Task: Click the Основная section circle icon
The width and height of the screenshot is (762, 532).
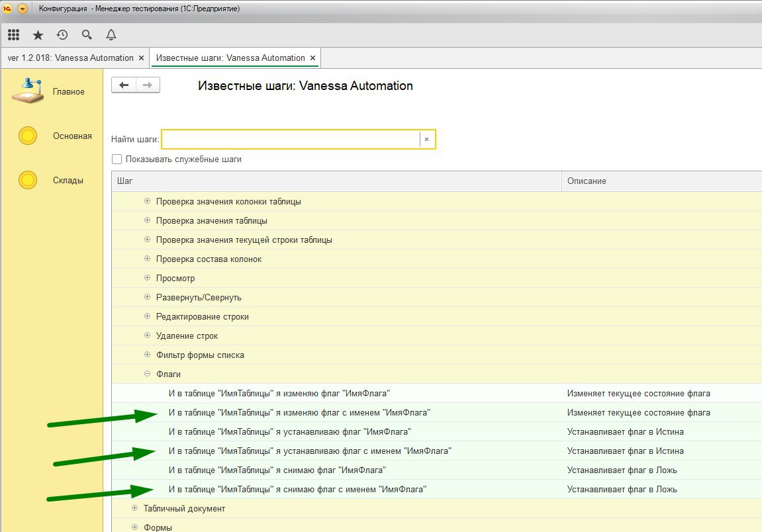Action: click(28, 136)
